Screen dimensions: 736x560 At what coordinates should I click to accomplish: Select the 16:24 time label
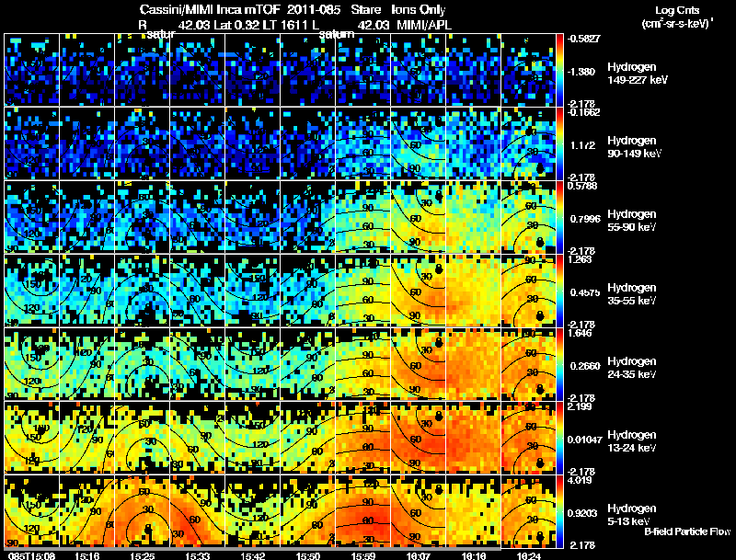click(x=528, y=555)
